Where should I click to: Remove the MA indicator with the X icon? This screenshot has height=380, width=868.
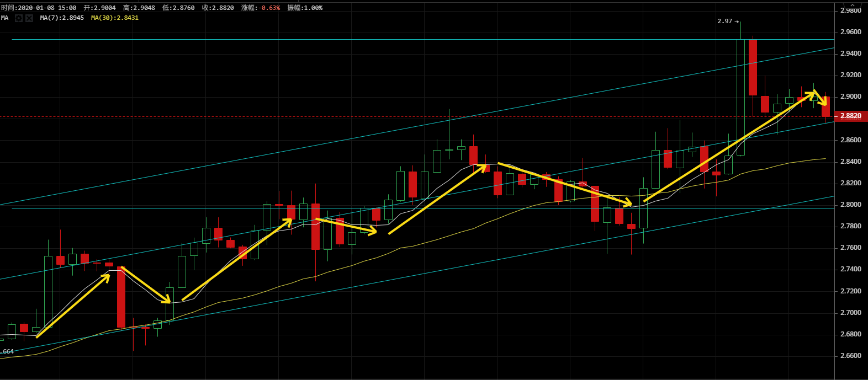point(29,18)
